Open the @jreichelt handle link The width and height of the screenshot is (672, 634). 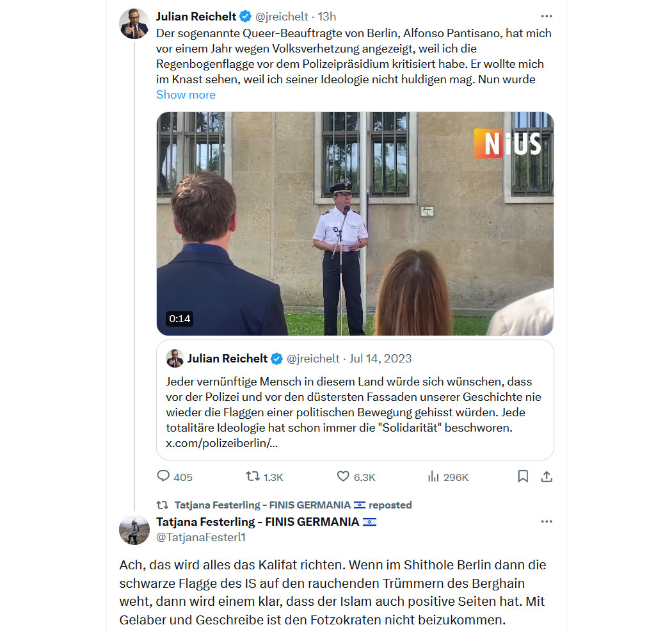click(282, 17)
